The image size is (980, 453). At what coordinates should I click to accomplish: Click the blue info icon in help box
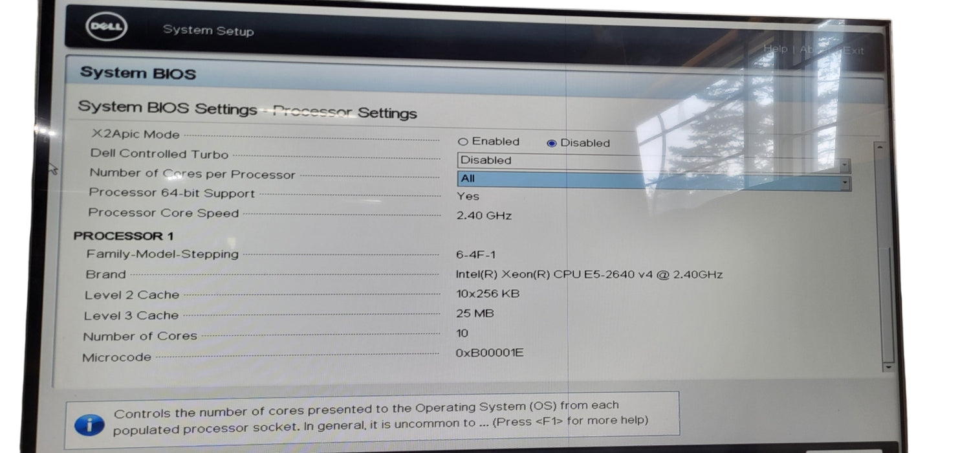coord(89,425)
